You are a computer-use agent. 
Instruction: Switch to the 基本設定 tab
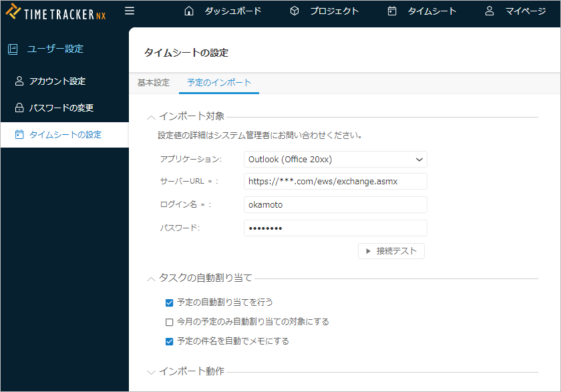click(x=154, y=83)
